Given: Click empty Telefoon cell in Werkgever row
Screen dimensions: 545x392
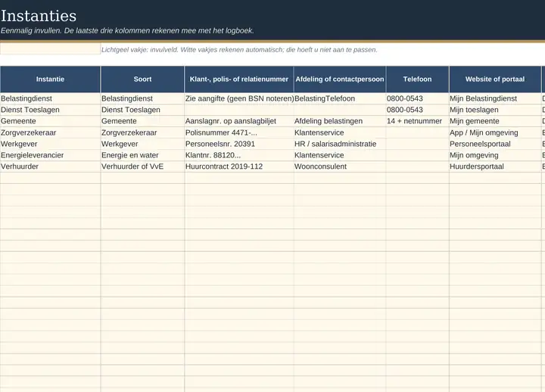Looking at the screenshot, I should coord(417,144).
